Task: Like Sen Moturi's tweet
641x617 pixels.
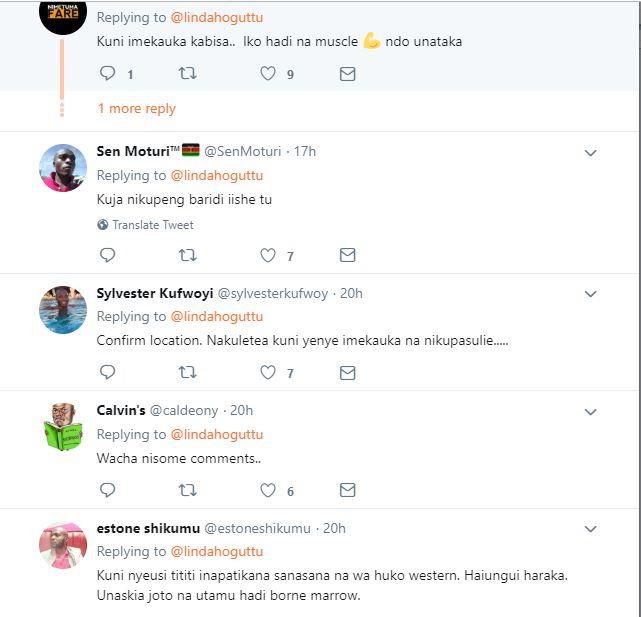Action: pyautogui.click(x=268, y=255)
